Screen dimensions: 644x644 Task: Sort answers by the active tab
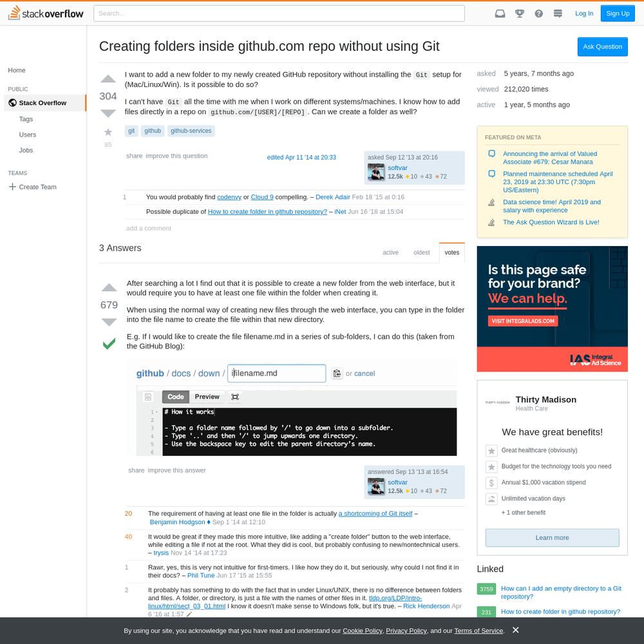[390, 252]
